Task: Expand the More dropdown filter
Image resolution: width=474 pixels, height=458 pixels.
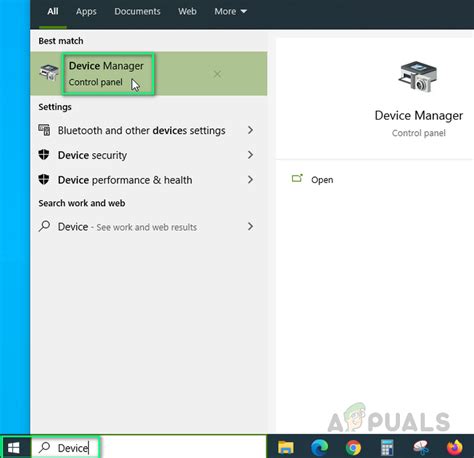Action: click(230, 12)
